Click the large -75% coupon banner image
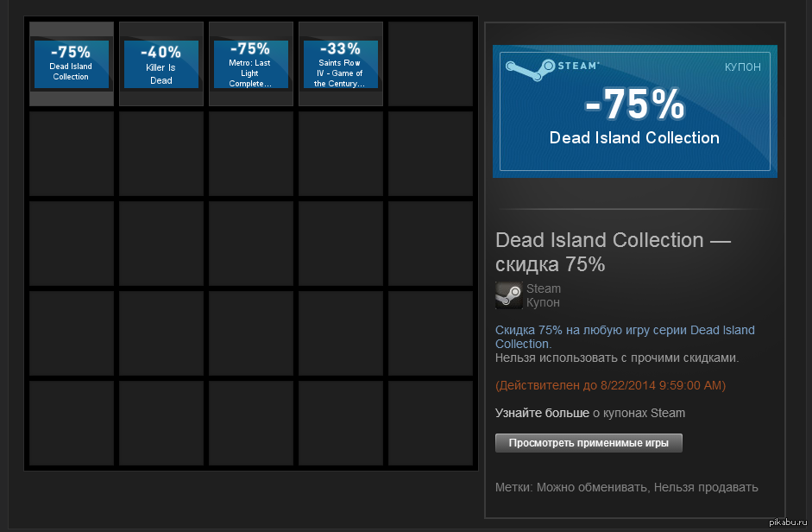Viewport: 812px width, 532px height. point(634,111)
